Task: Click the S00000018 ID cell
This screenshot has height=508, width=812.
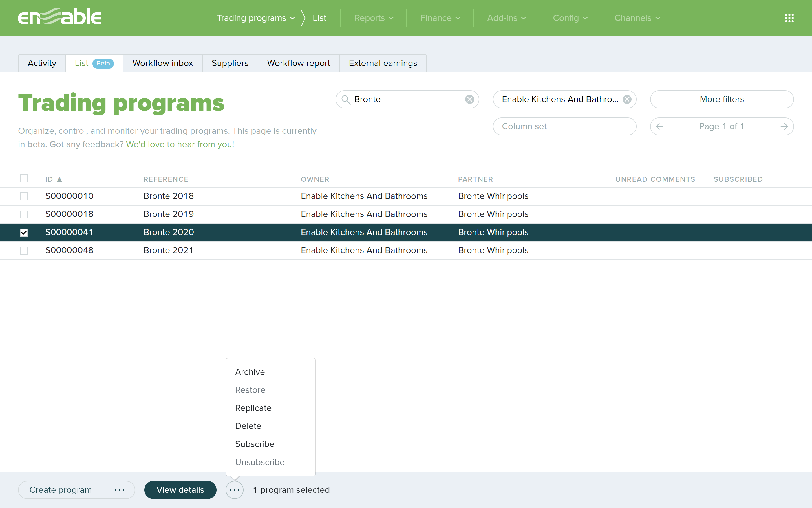Action: (69, 214)
